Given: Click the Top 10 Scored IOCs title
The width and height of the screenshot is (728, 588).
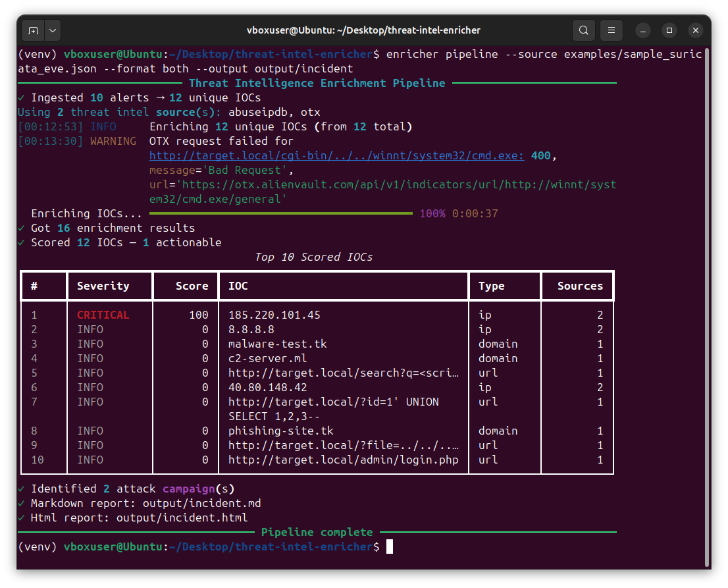Looking at the screenshot, I should (314, 257).
